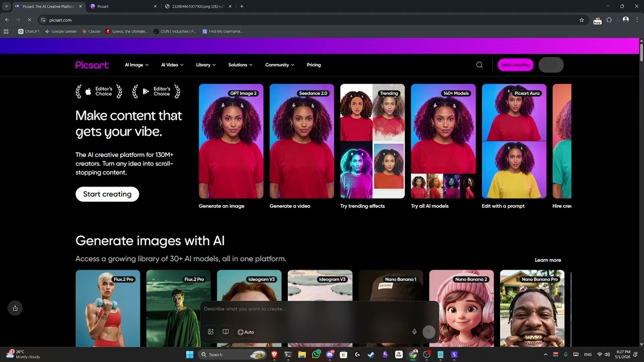Viewport: 644px width, 362px height.
Task: Click the Windows taskbar Search box
Action: click(x=232, y=354)
